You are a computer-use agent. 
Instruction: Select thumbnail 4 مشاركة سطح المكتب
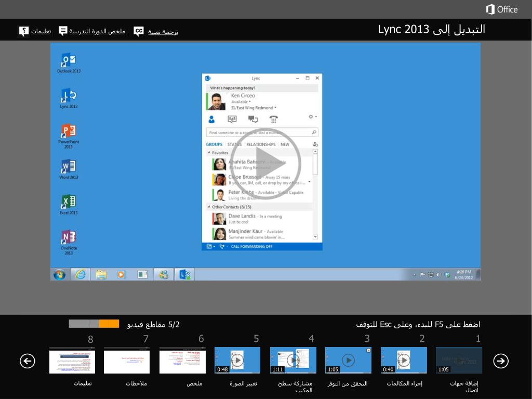point(293,361)
